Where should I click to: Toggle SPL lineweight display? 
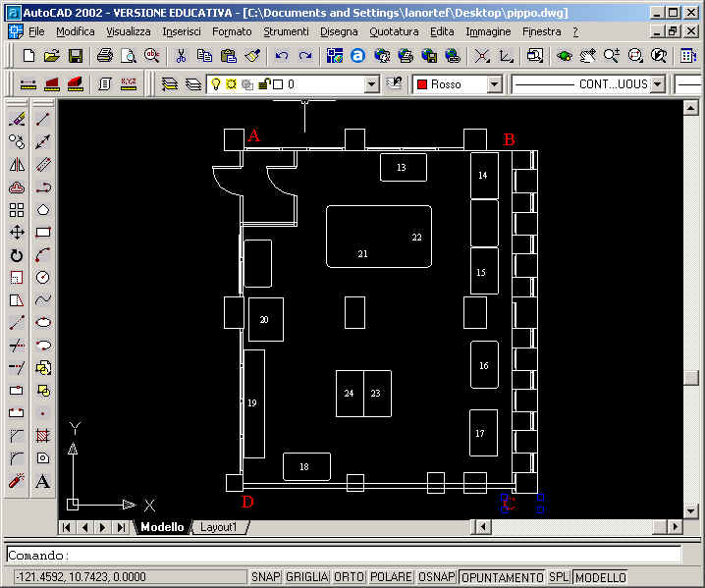coord(559,577)
